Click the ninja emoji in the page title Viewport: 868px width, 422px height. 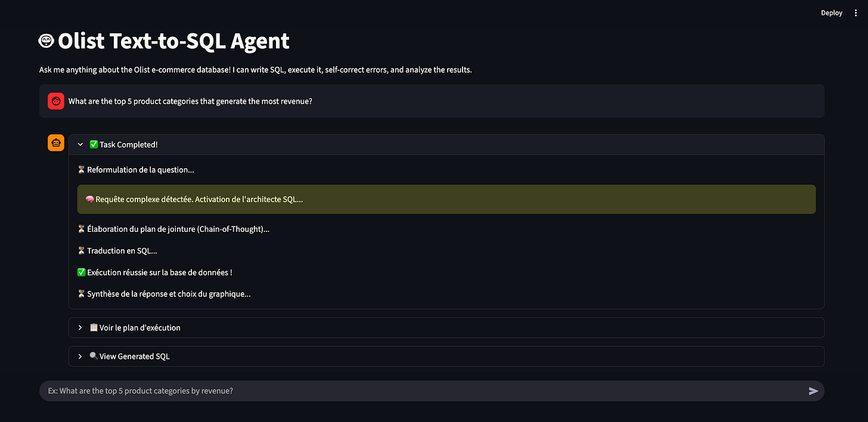coord(45,41)
